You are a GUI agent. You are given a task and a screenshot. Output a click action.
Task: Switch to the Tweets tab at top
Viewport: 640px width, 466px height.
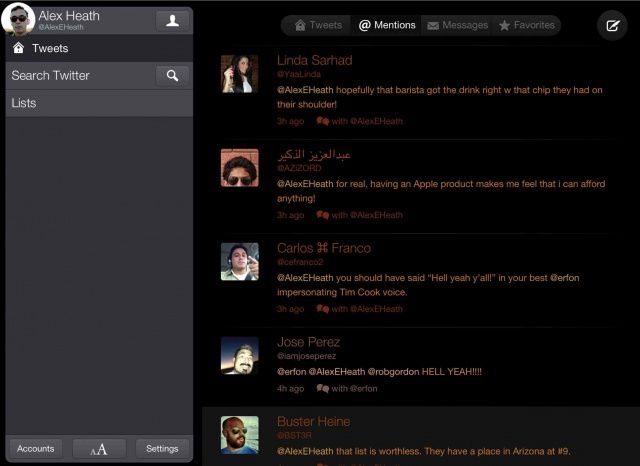[x=318, y=25]
